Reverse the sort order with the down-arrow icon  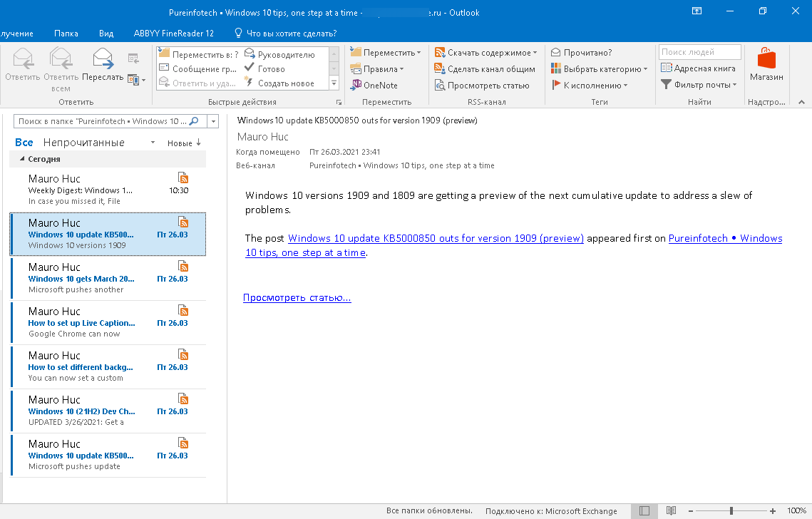[198, 143]
